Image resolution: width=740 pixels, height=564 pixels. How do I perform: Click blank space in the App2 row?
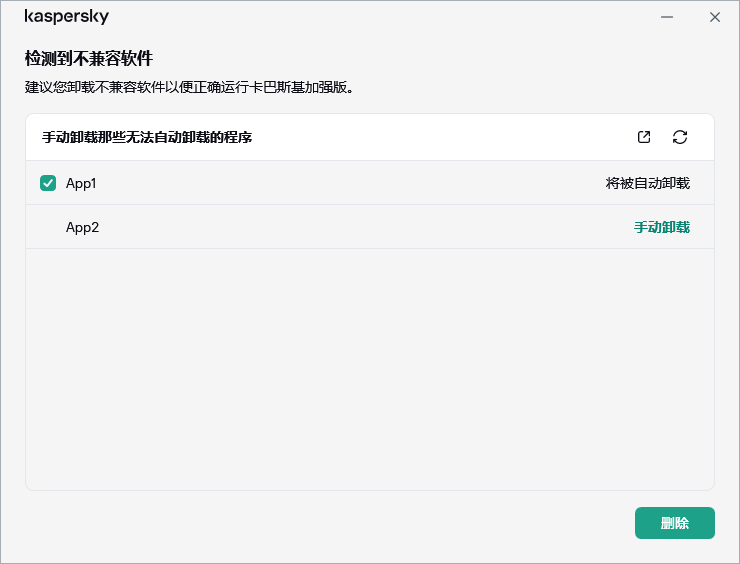(350, 227)
